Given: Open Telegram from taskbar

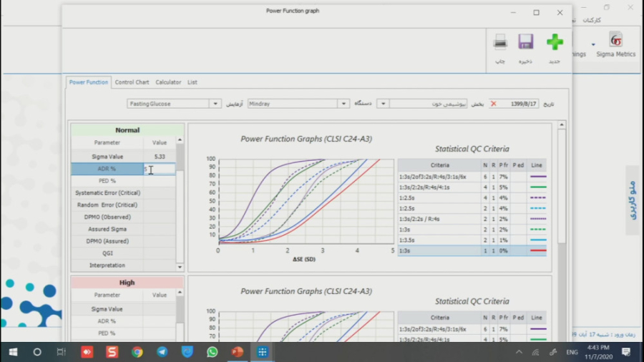Looking at the screenshot, I should pyautogui.click(x=162, y=352).
